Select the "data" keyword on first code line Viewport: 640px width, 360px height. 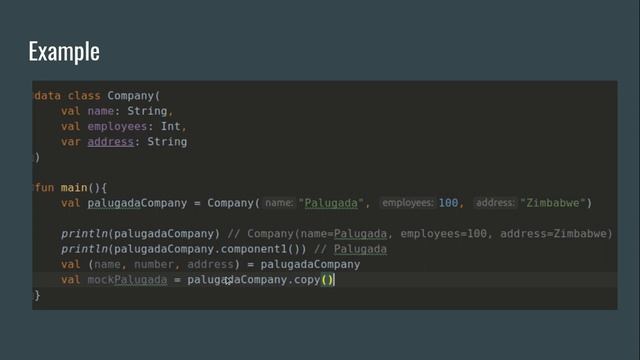[x=47, y=96]
